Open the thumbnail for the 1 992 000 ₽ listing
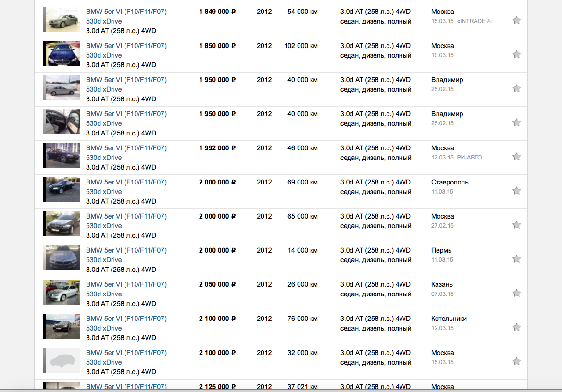The width and height of the screenshot is (562, 392). (62, 156)
